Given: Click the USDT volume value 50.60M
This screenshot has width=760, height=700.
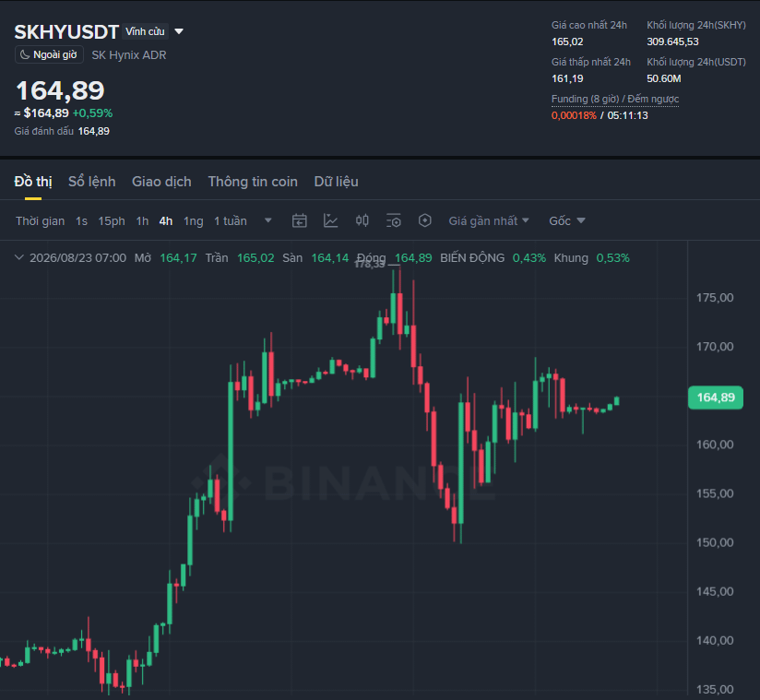Looking at the screenshot, I should click(663, 78).
